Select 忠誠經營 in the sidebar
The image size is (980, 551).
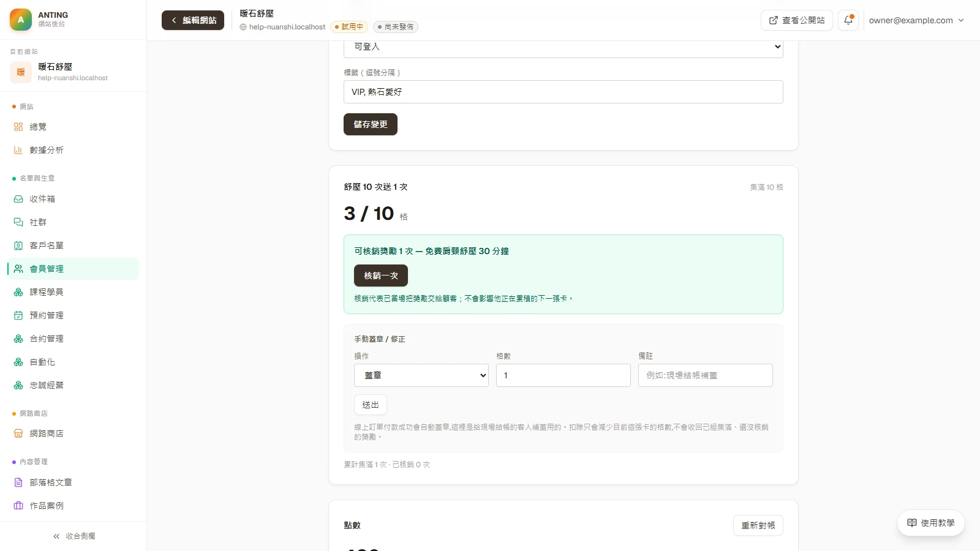tap(73, 385)
